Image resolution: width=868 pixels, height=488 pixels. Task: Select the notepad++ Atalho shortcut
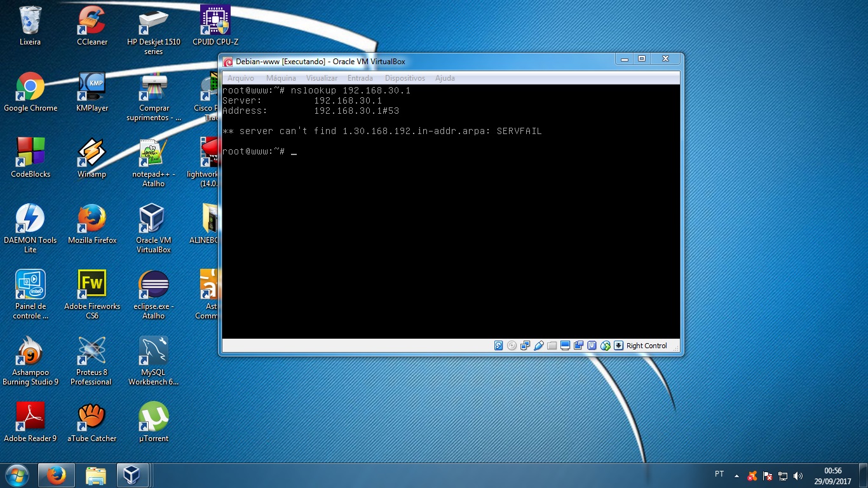(x=154, y=163)
